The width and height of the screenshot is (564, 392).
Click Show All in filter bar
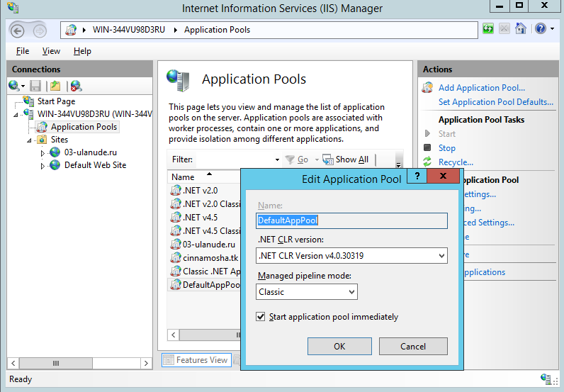[x=345, y=159]
